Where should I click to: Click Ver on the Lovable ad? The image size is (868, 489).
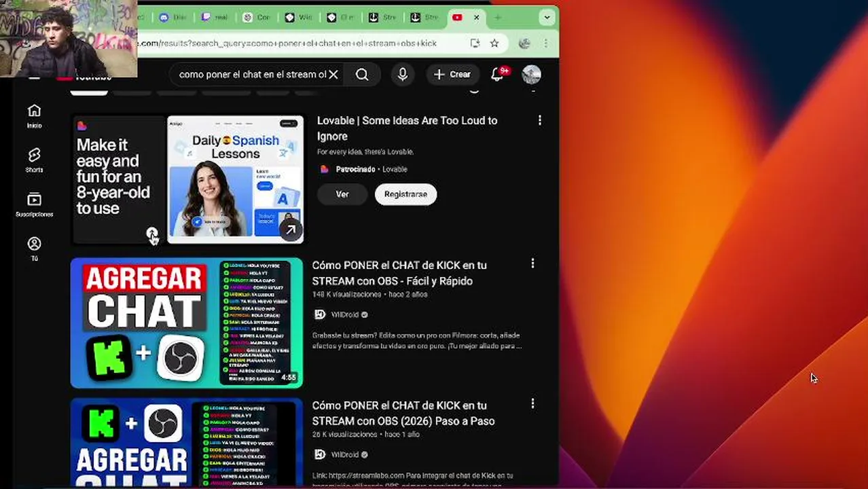(342, 194)
